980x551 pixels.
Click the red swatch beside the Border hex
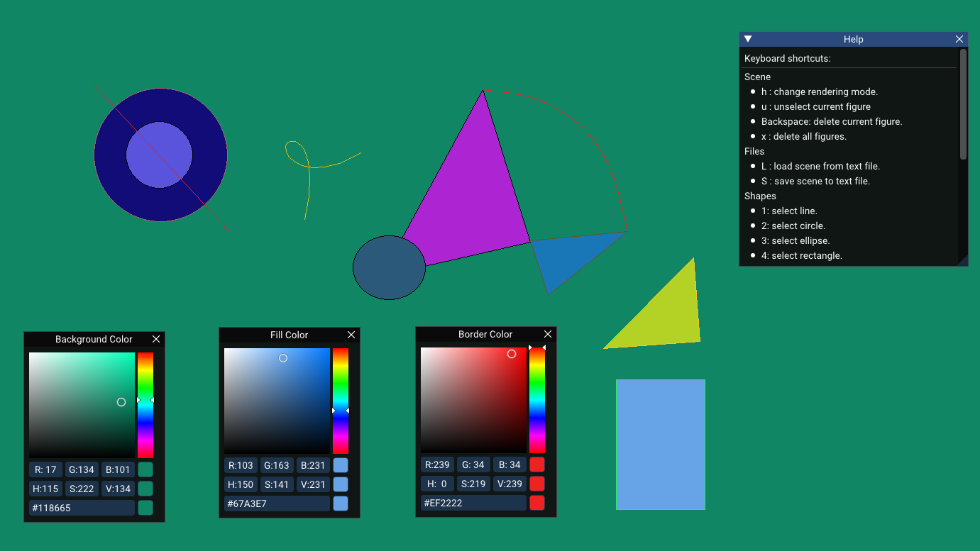click(x=537, y=503)
